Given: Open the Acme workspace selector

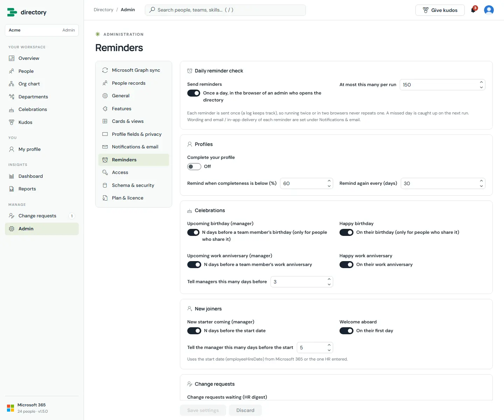Looking at the screenshot, I should point(42,30).
